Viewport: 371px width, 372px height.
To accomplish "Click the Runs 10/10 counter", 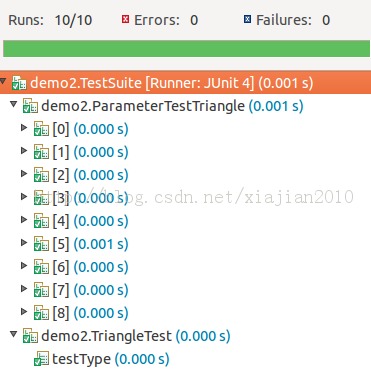I will [50, 20].
